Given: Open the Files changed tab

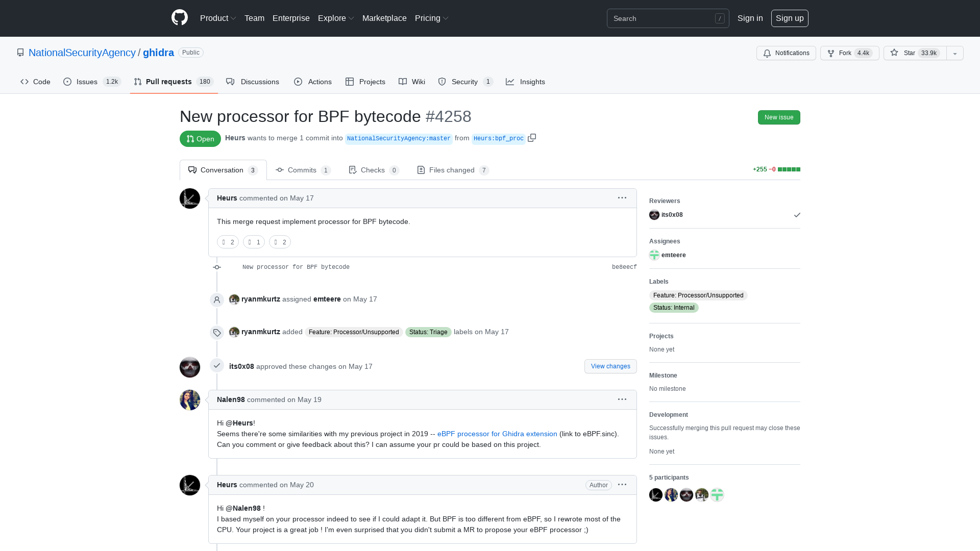Looking at the screenshot, I should (x=453, y=170).
